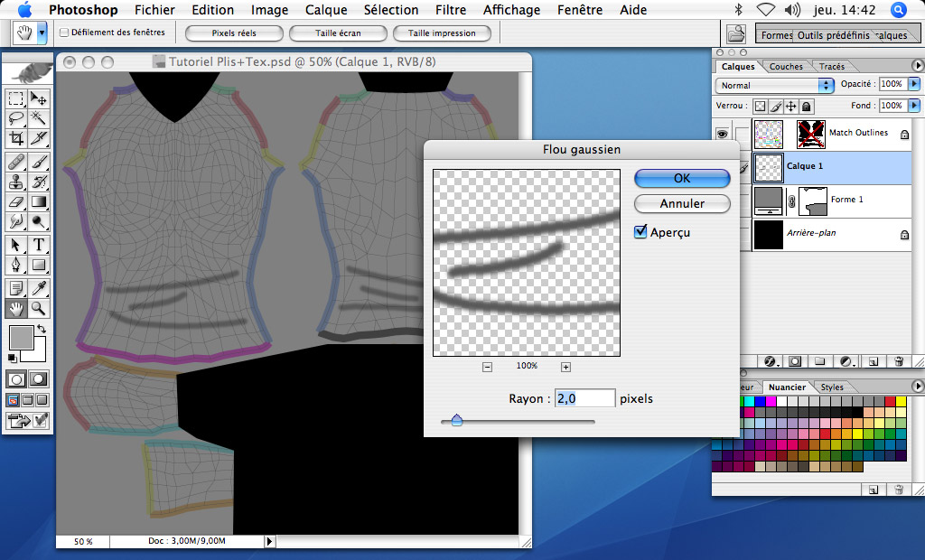This screenshot has width=925, height=560.
Task: Open the Normal blend mode dropdown
Action: (x=775, y=86)
